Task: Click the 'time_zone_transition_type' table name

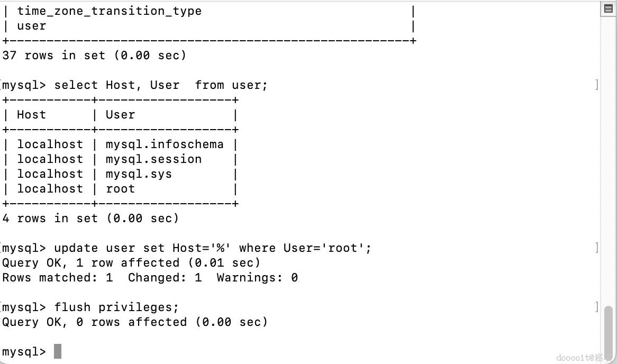Action: pyautogui.click(x=109, y=11)
